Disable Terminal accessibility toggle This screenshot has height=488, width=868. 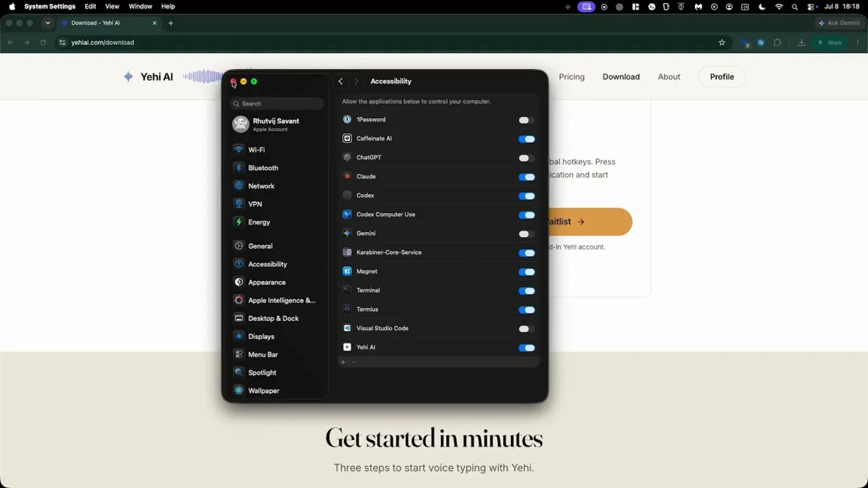click(x=526, y=291)
